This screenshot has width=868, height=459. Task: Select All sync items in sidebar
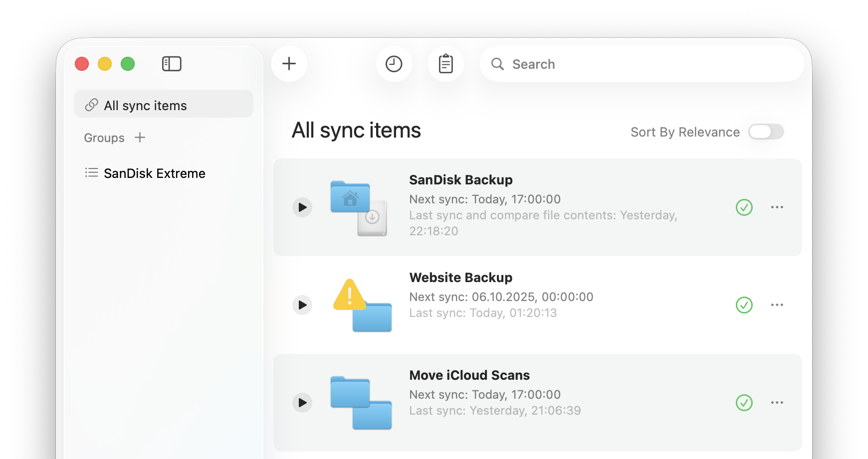164,105
